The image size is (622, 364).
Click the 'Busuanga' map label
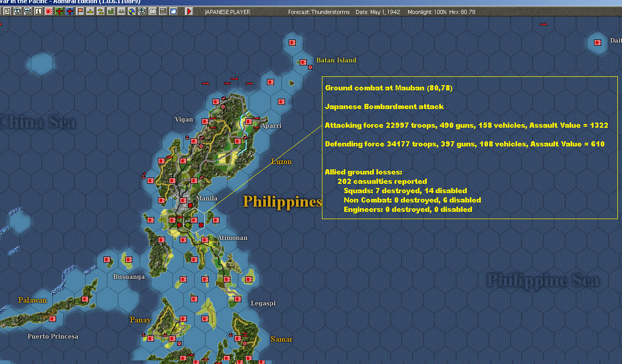(x=129, y=277)
